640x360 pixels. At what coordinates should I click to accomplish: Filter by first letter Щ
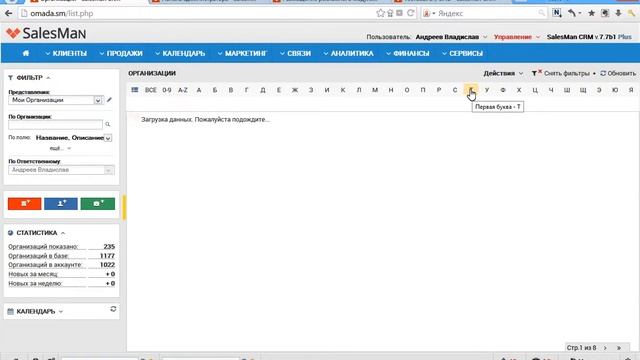coord(583,90)
